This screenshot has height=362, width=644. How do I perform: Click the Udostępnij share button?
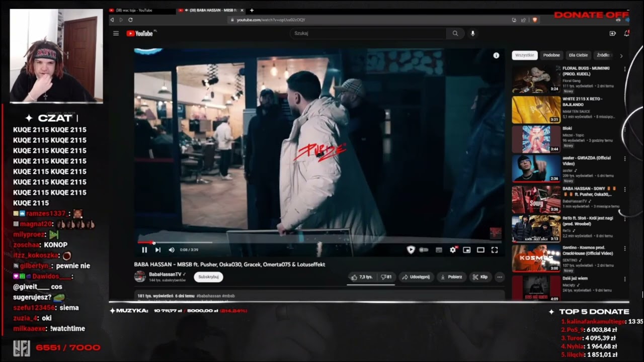416,277
